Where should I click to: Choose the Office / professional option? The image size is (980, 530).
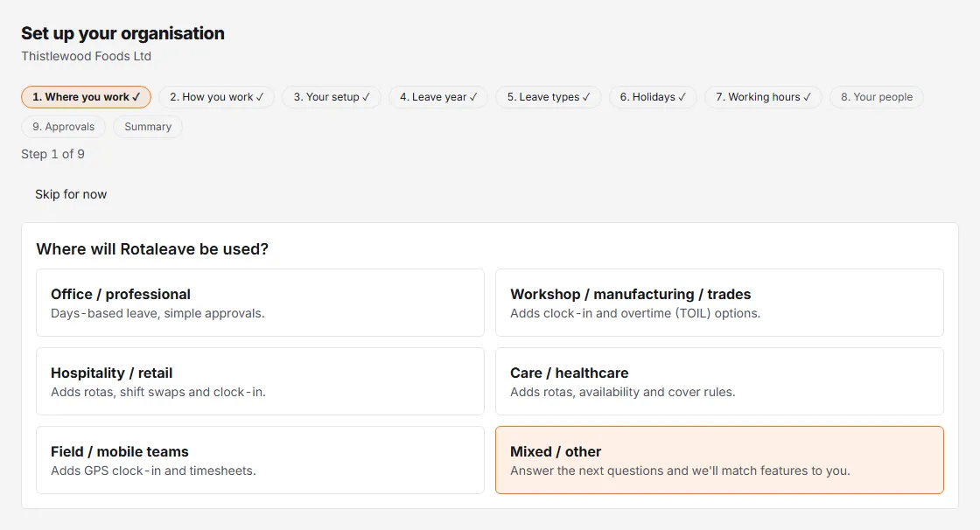point(260,303)
